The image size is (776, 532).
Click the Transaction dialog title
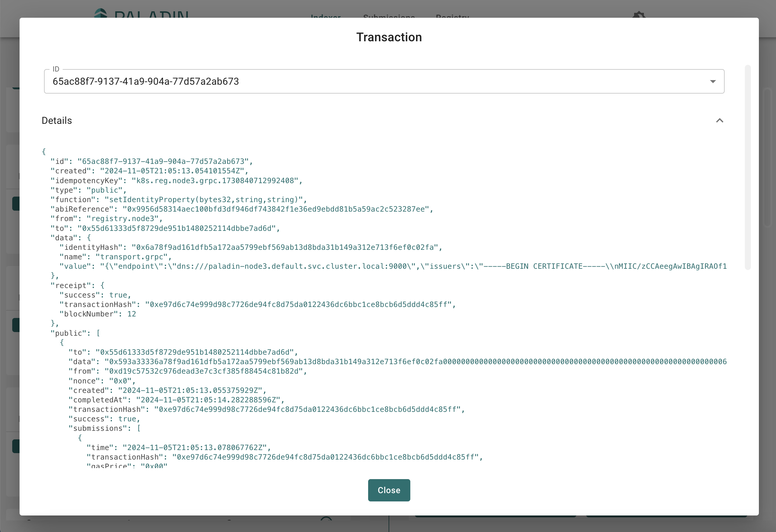point(389,37)
